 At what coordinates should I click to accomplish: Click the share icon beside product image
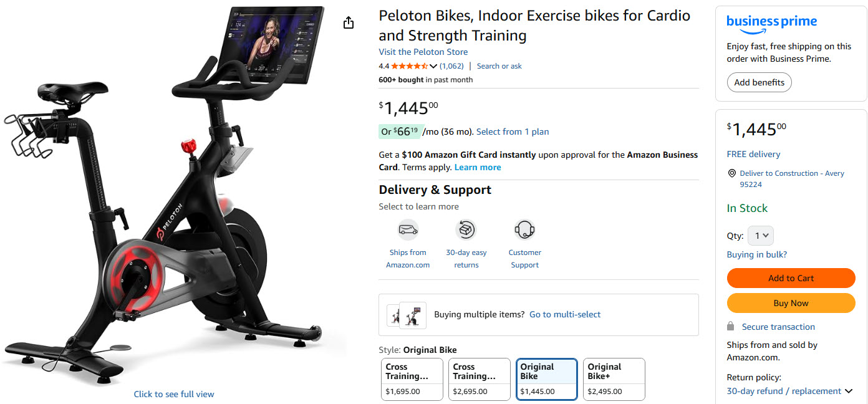point(349,23)
